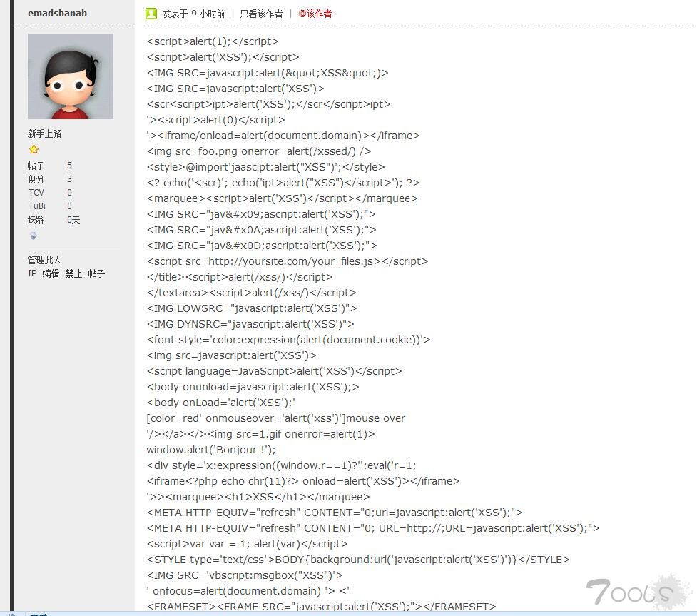Click the <style>@import line

point(266,167)
